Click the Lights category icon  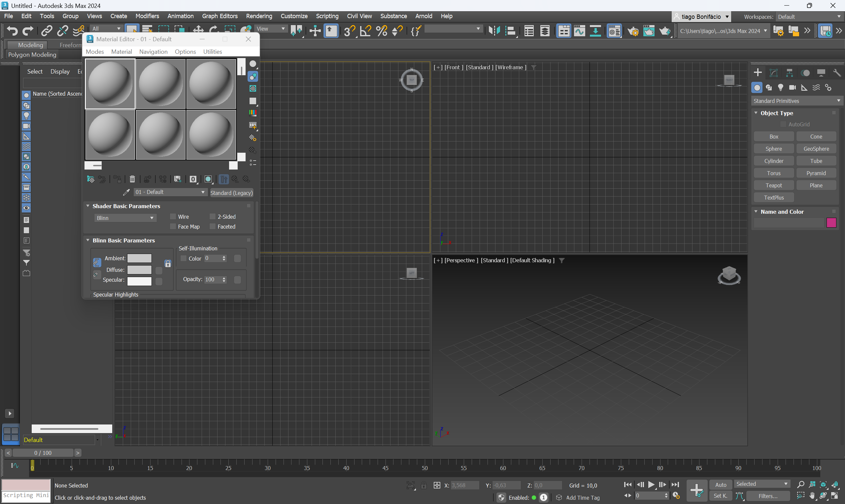tap(781, 88)
